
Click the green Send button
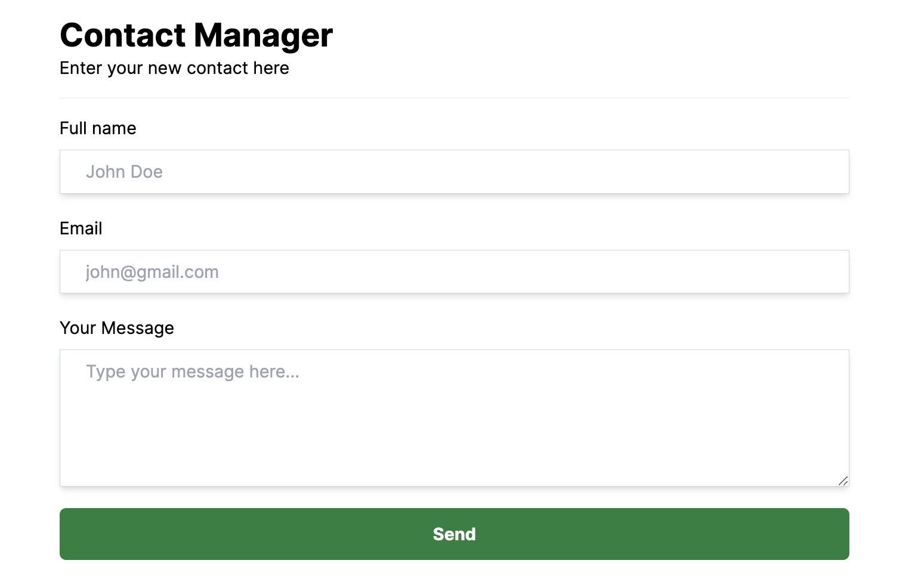tap(454, 534)
